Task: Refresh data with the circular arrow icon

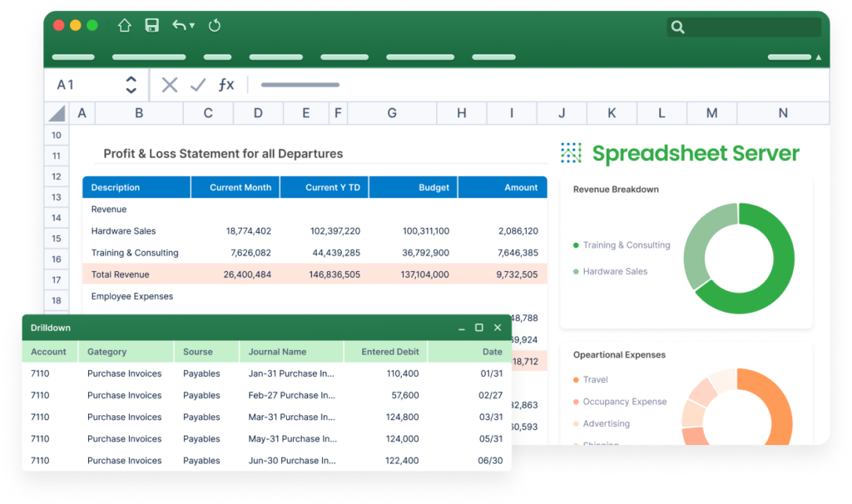Action: [215, 25]
